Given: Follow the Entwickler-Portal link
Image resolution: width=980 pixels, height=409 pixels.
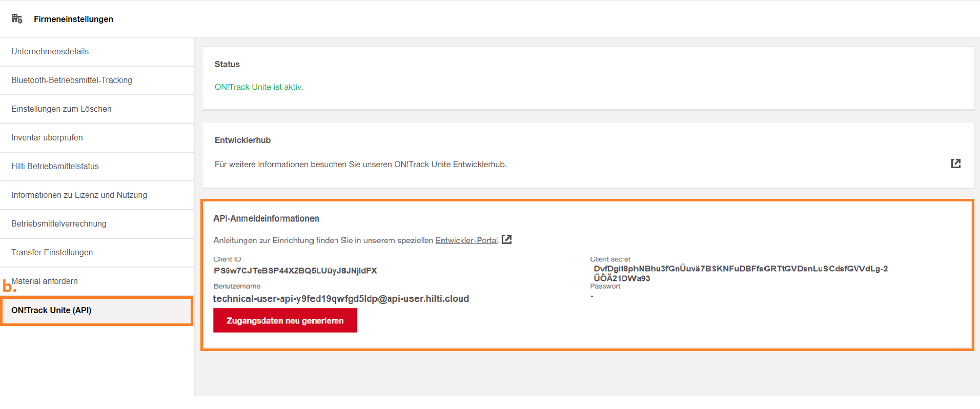Looking at the screenshot, I should [466, 240].
